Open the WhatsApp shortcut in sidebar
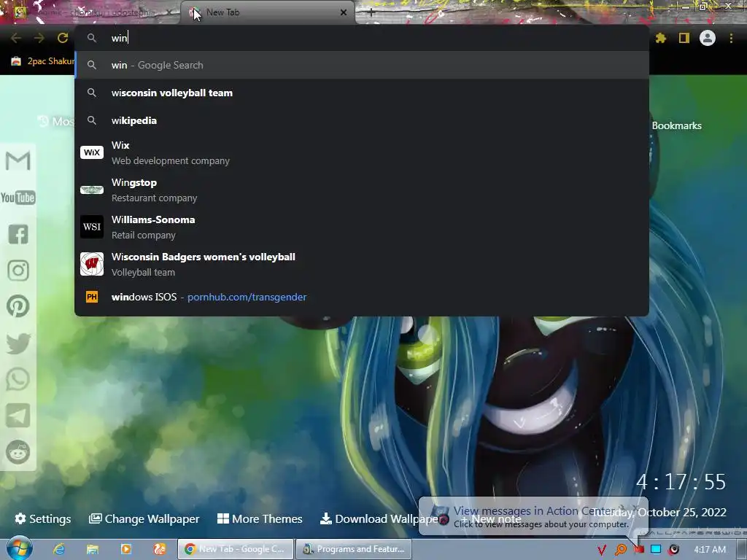The width and height of the screenshot is (747, 560). (x=18, y=379)
